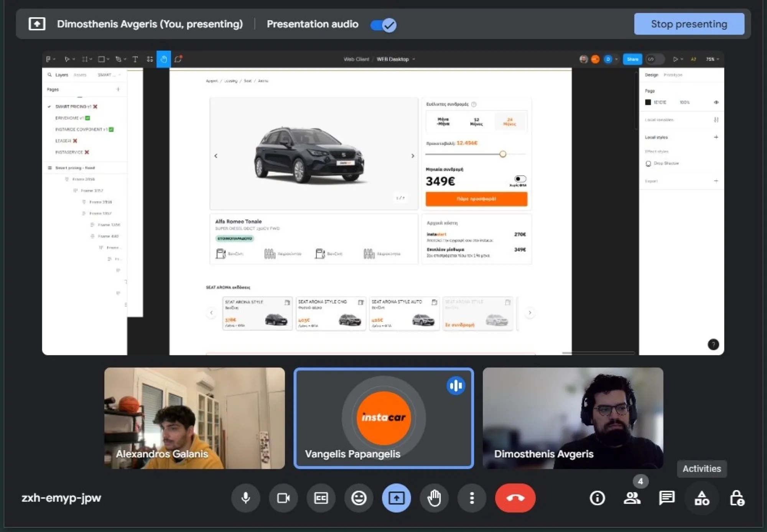
Task: Click the Stop presenting button
Action: click(x=689, y=24)
